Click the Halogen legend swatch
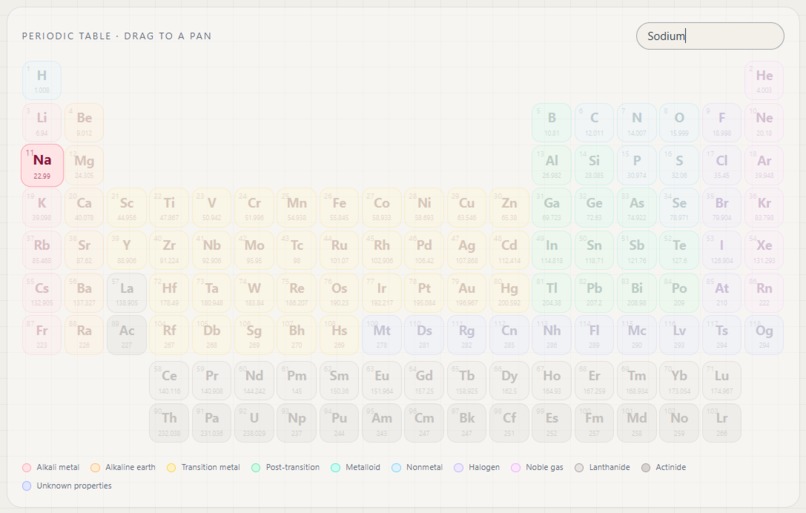 459,467
